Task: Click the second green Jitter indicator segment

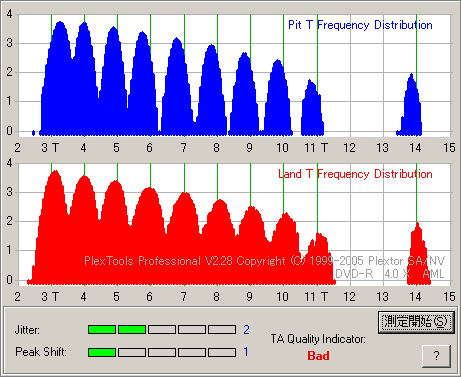Action: point(132,330)
